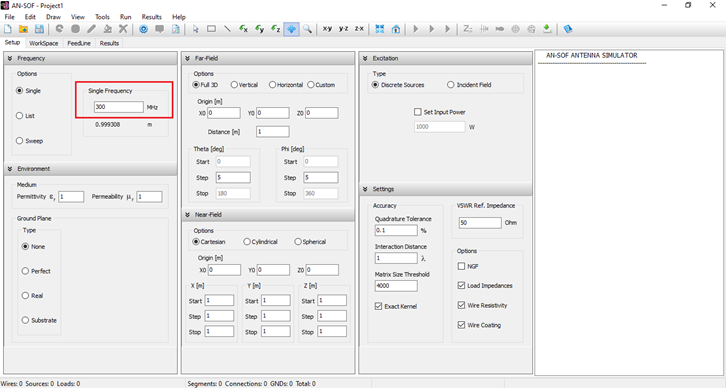
Task: Click the speech bubble comments icon
Action: click(159, 29)
